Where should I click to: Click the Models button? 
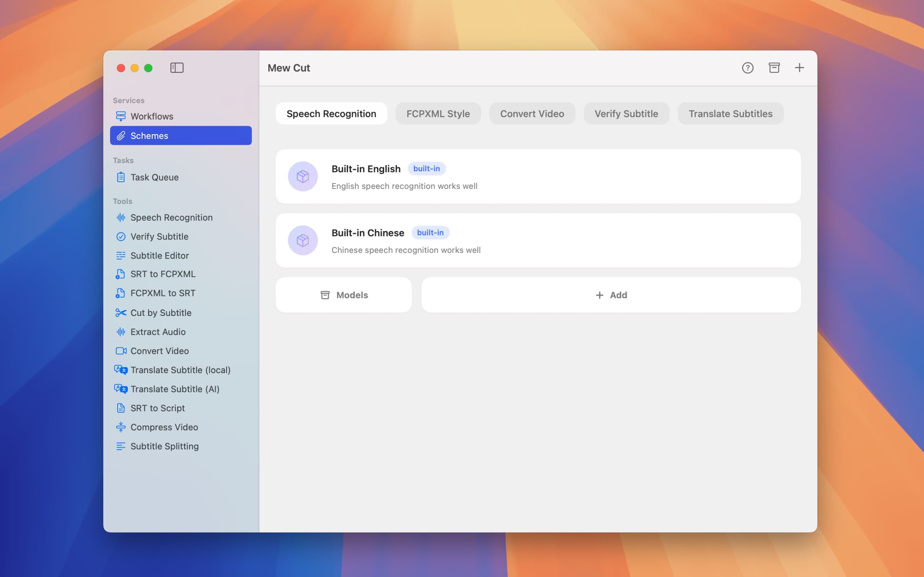point(344,295)
